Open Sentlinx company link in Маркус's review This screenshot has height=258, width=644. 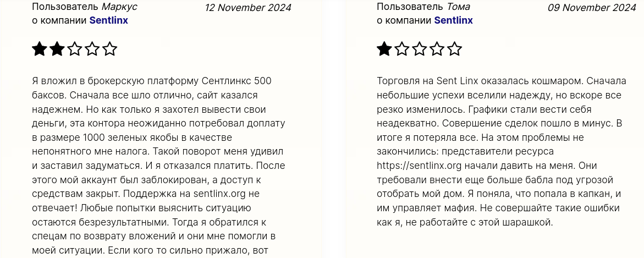[109, 20]
